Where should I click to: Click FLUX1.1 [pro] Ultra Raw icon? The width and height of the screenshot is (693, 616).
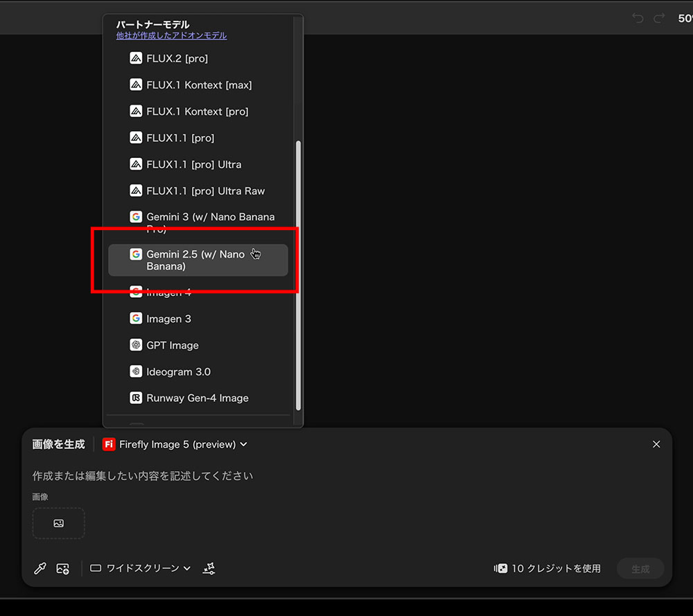pyautogui.click(x=136, y=191)
